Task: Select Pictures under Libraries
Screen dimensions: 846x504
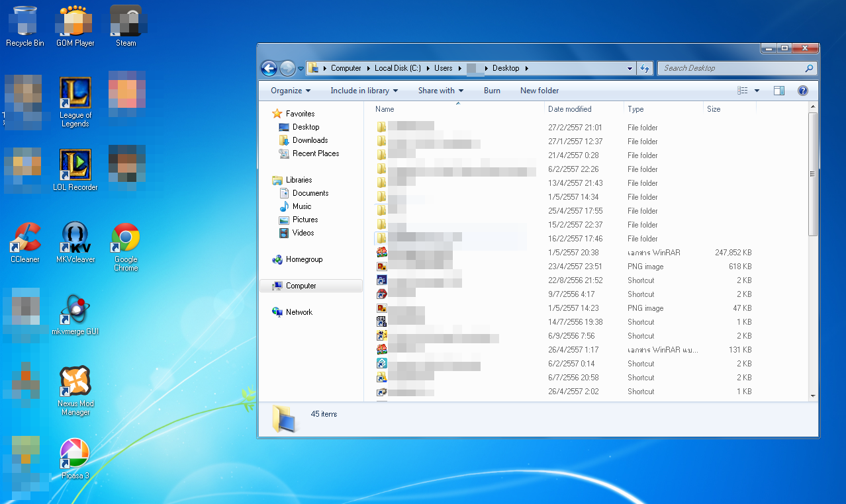Action: point(305,220)
